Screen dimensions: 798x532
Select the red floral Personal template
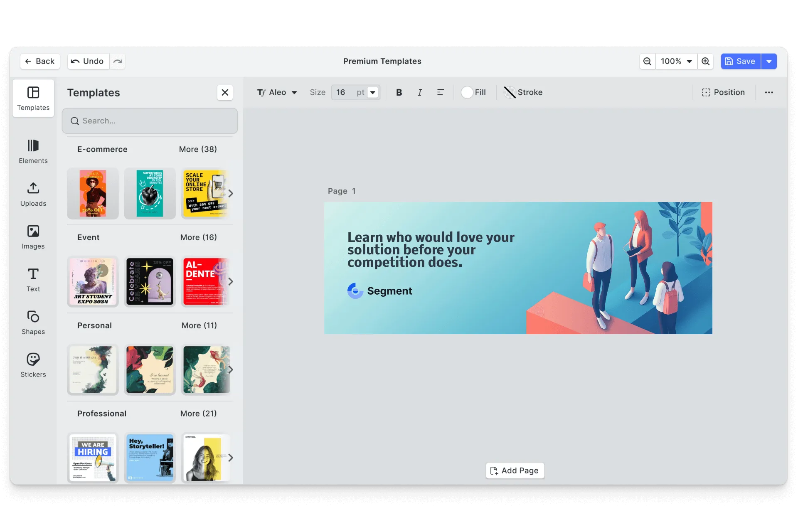click(150, 370)
